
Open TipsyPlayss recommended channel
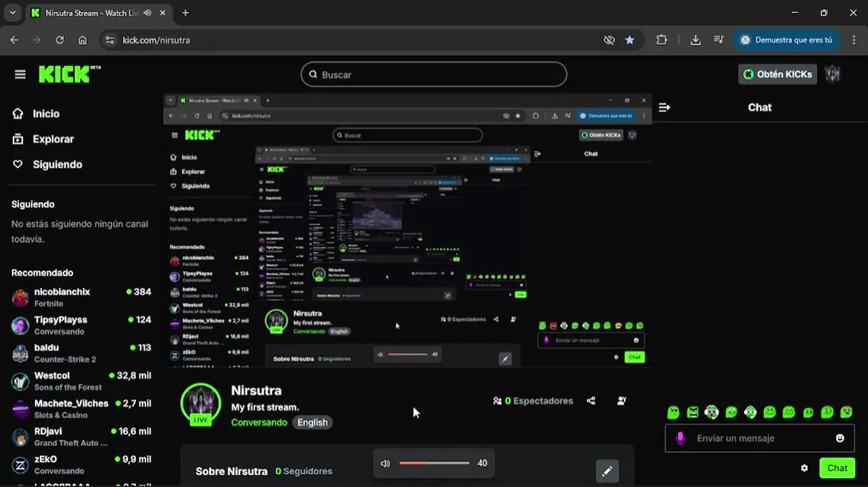(81, 325)
